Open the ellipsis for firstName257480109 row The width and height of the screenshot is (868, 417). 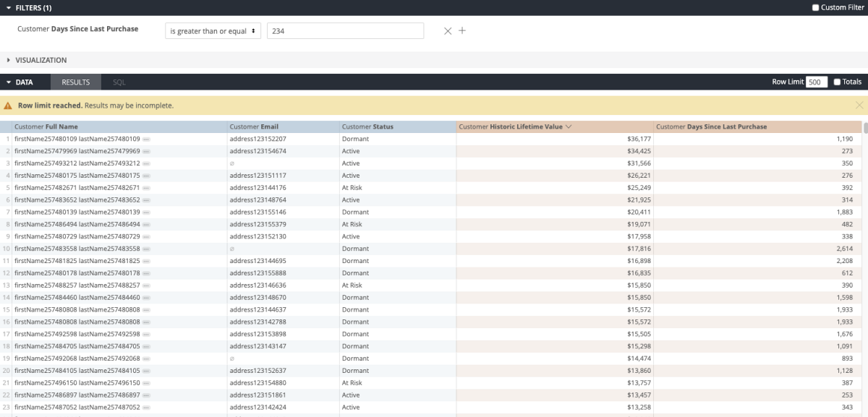tap(146, 139)
